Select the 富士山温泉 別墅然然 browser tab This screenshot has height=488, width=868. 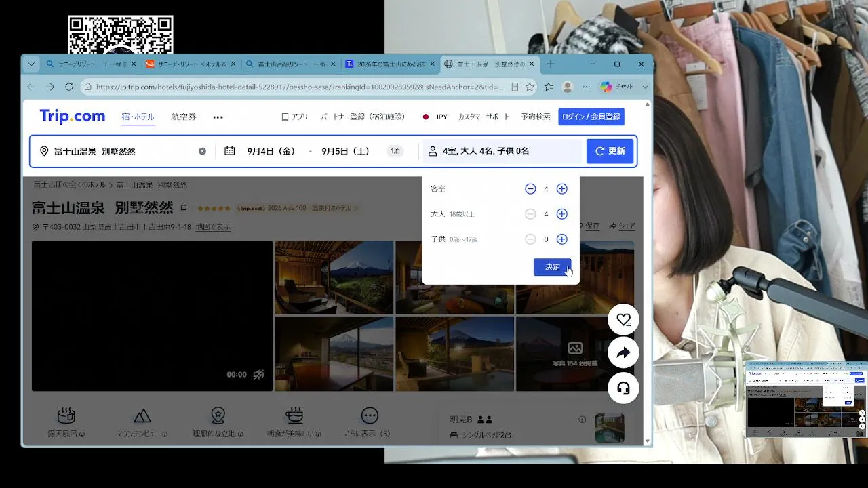(x=489, y=64)
